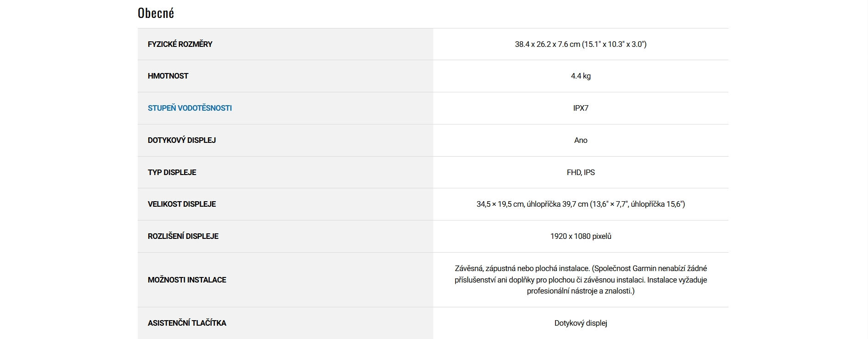The height and width of the screenshot is (339, 868).
Task: Select the Asistenční tlačítka row label
Action: click(x=187, y=323)
